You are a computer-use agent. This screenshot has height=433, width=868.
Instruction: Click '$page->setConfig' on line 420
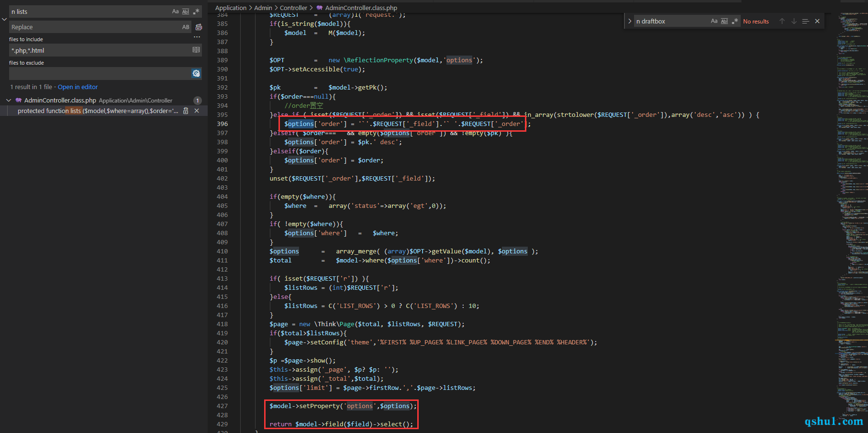click(313, 342)
